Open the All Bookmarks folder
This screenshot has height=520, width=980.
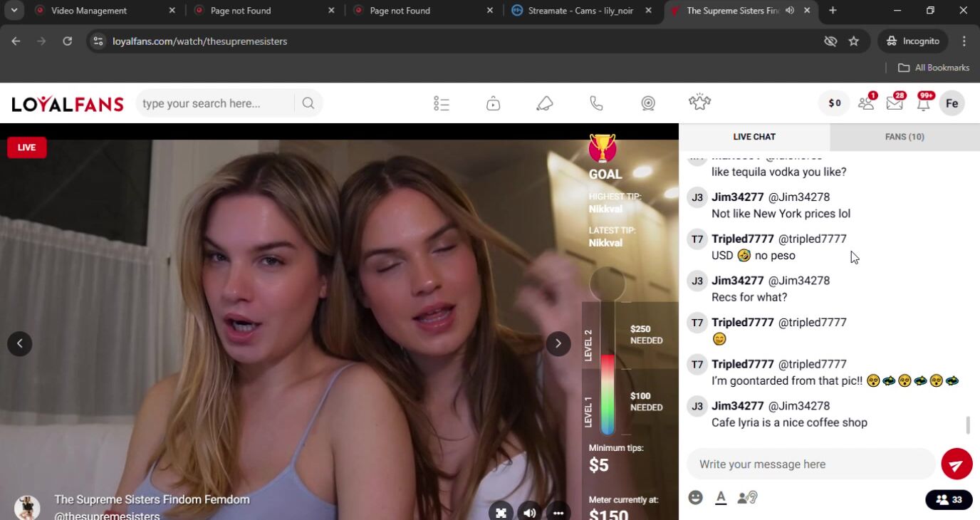pos(934,68)
